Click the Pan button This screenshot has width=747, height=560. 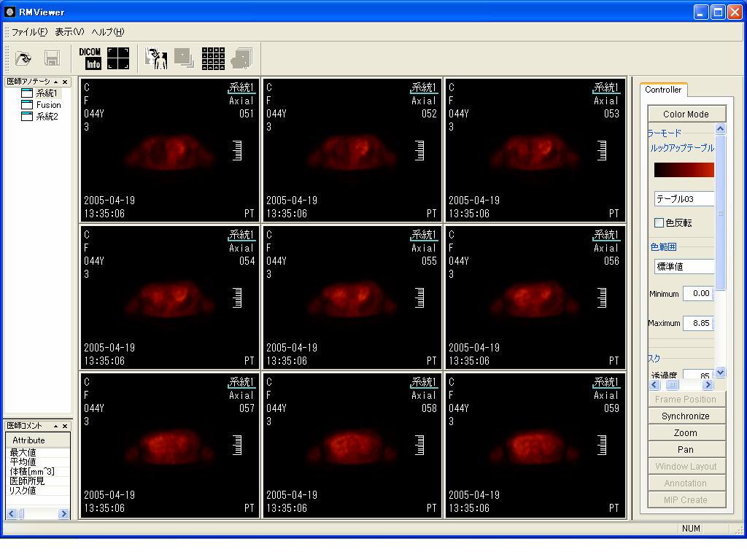click(x=686, y=449)
